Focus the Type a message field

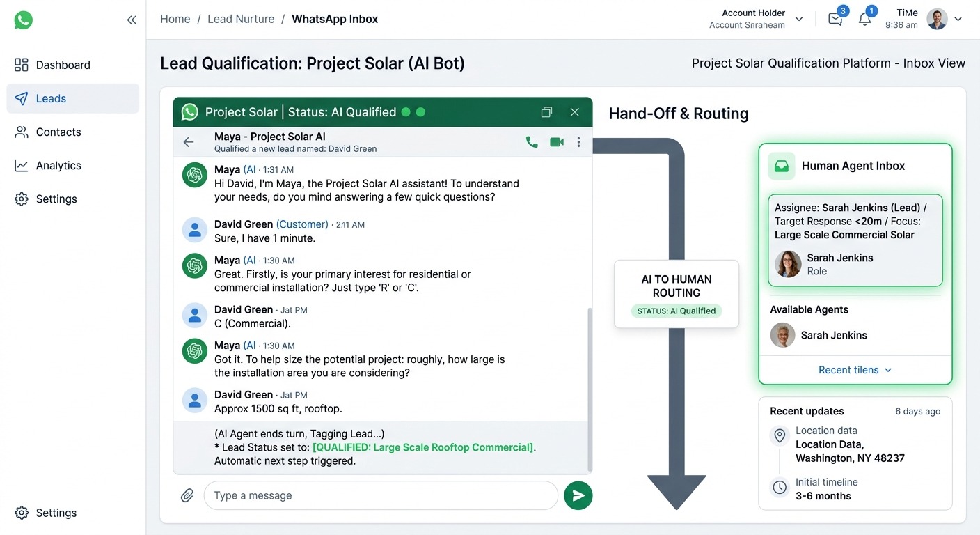pos(381,495)
